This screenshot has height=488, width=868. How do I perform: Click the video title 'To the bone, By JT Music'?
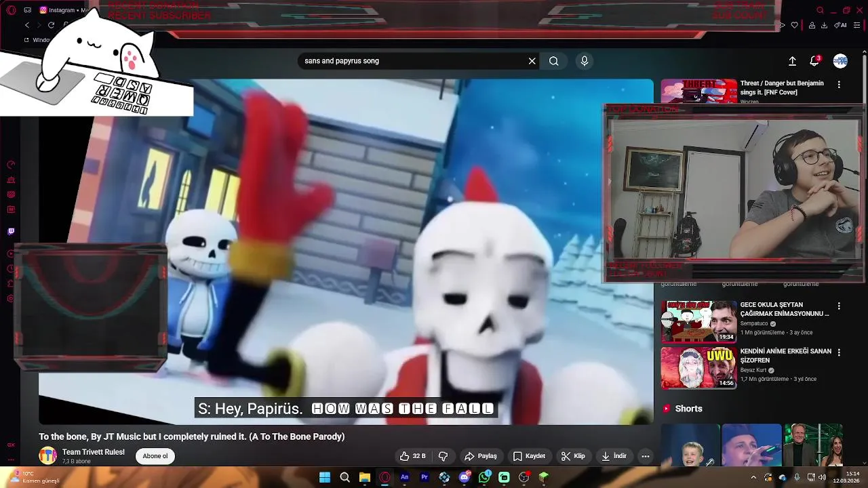click(192, 437)
